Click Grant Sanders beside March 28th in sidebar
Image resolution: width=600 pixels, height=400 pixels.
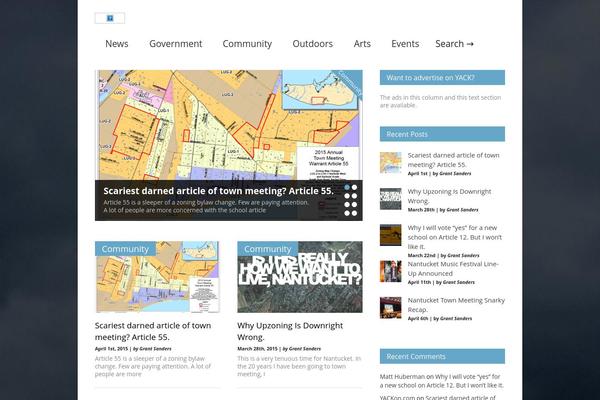click(462, 210)
